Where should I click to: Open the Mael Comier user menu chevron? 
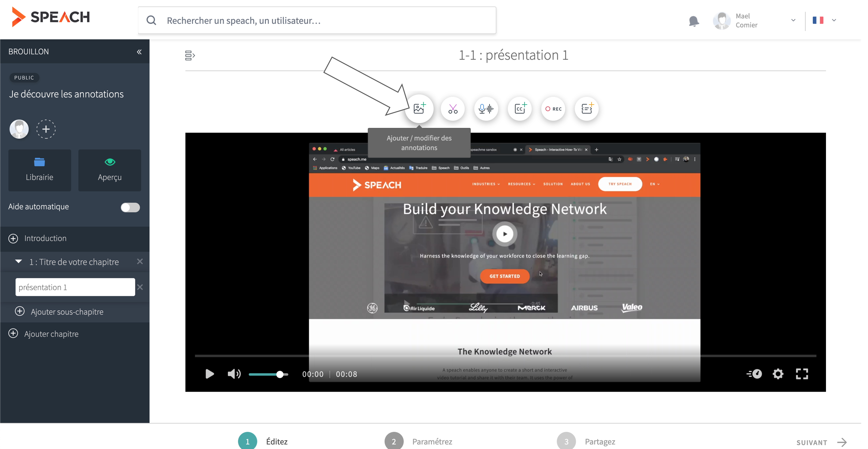[793, 20]
